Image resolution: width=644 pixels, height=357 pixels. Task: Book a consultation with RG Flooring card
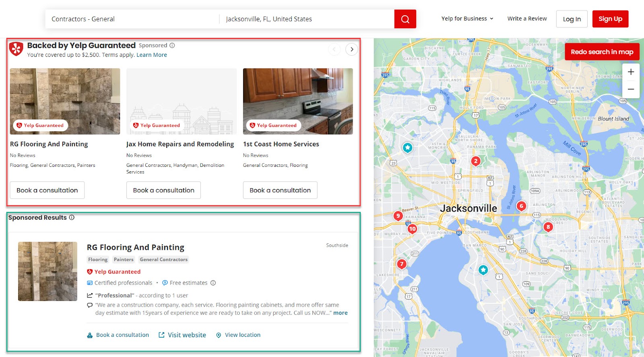coord(47,190)
